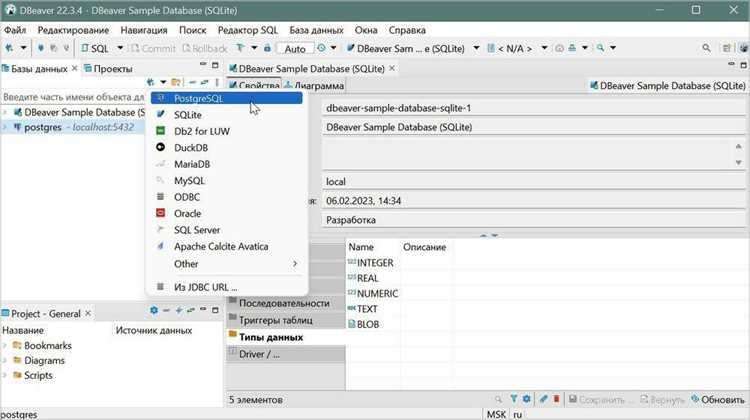This screenshot has width=750, height=420.
Task: Collapse all nodes in the database navigator
Action: point(192,82)
